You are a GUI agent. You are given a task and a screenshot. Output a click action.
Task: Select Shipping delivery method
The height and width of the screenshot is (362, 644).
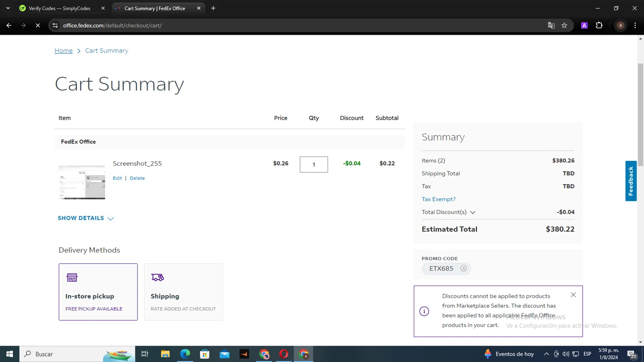coord(183,292)
